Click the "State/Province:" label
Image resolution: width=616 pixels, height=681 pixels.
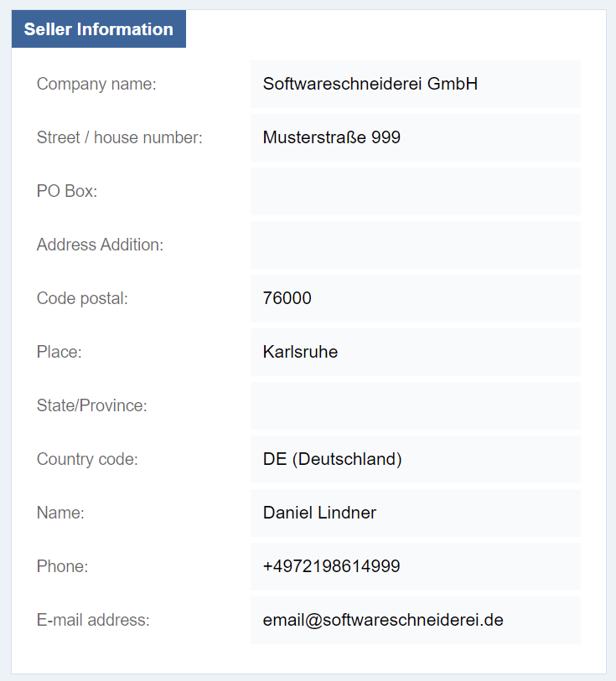pyautogui.click(x=91, y=405)
